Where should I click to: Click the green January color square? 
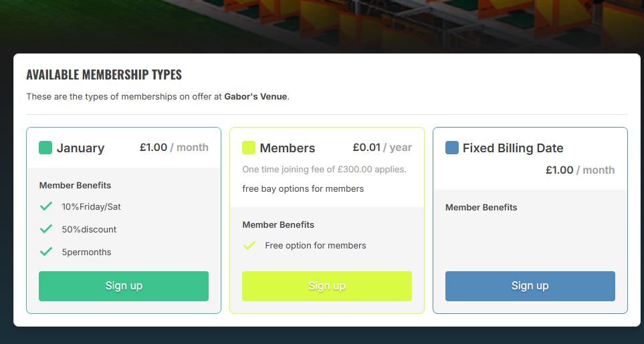click(x=45, y=148)
